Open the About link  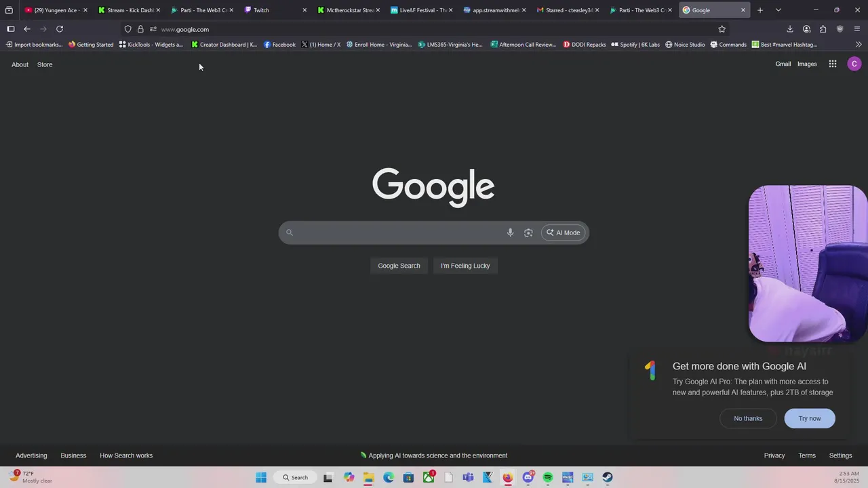pos(20,64)
